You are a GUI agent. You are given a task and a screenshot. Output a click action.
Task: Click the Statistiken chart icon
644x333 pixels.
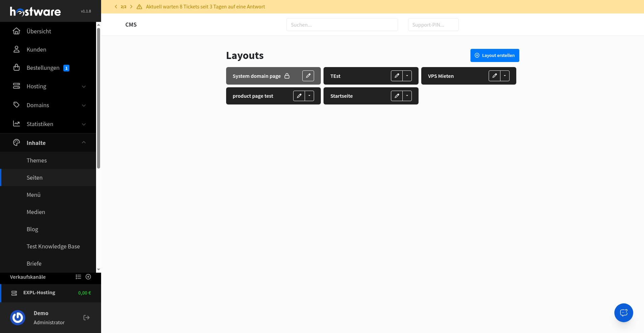(x=17, y=124)
